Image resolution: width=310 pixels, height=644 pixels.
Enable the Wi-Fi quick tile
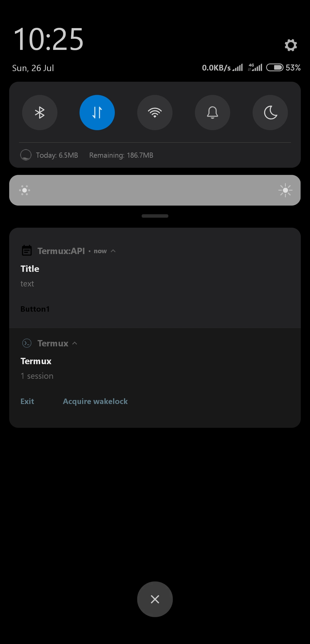coord(155,112)
